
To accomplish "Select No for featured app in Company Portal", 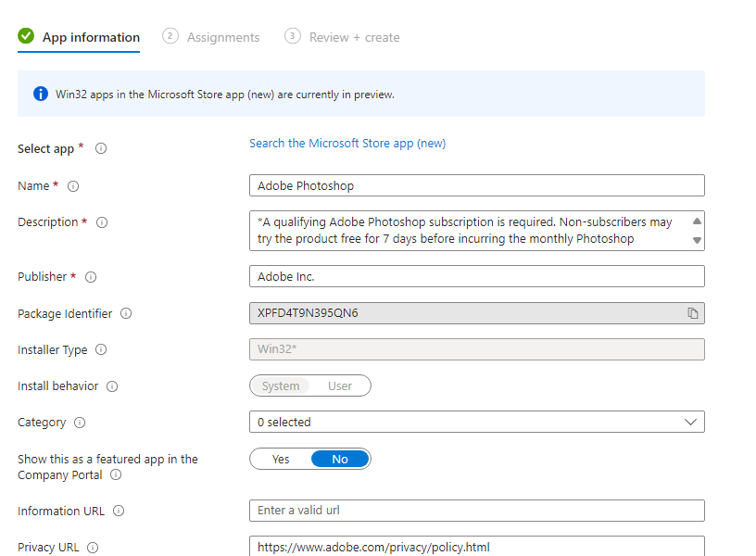I will (x=340, y=459).
